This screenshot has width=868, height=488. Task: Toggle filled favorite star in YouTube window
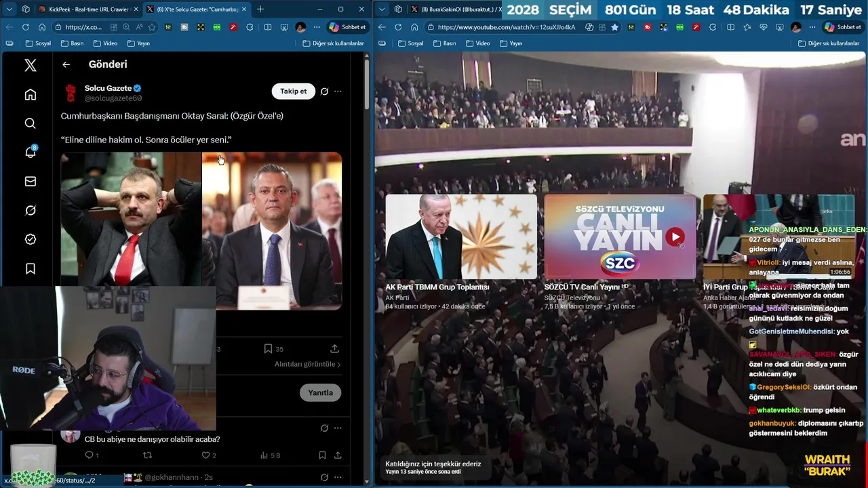tap(614, 27)
